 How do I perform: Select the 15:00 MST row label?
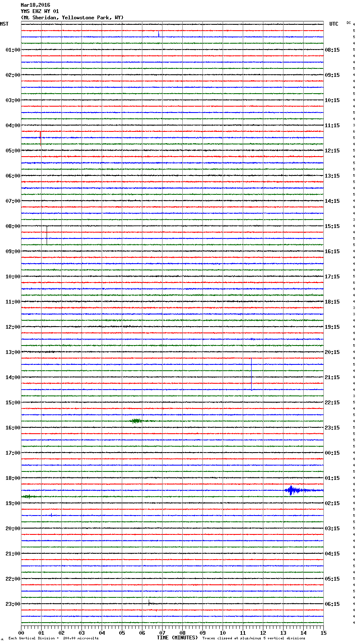click(x=13, y=403)
